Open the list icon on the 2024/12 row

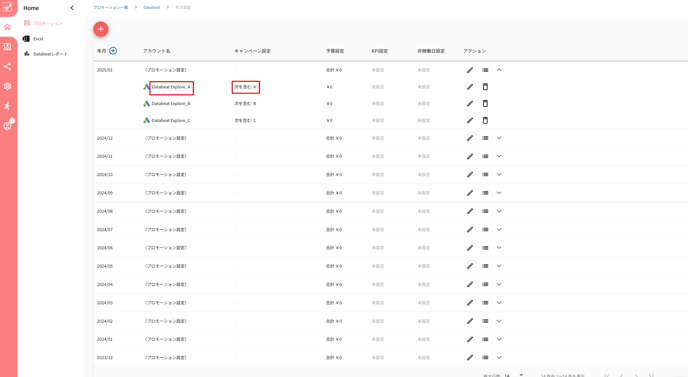[485, 138]
